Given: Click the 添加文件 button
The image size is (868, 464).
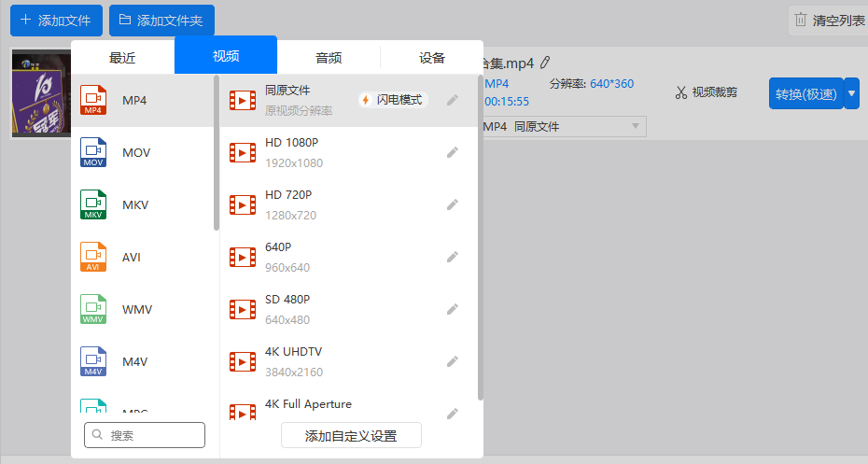Looking at the screenshot, I should 56,21.
